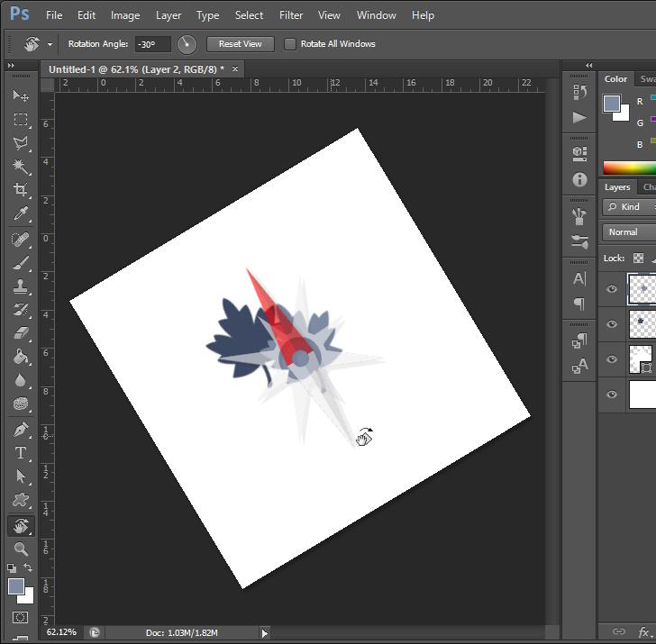The image size is (656, 644).
Task: Select the Eraser tool
Action: pyautogui.click(x=21, y=333)
